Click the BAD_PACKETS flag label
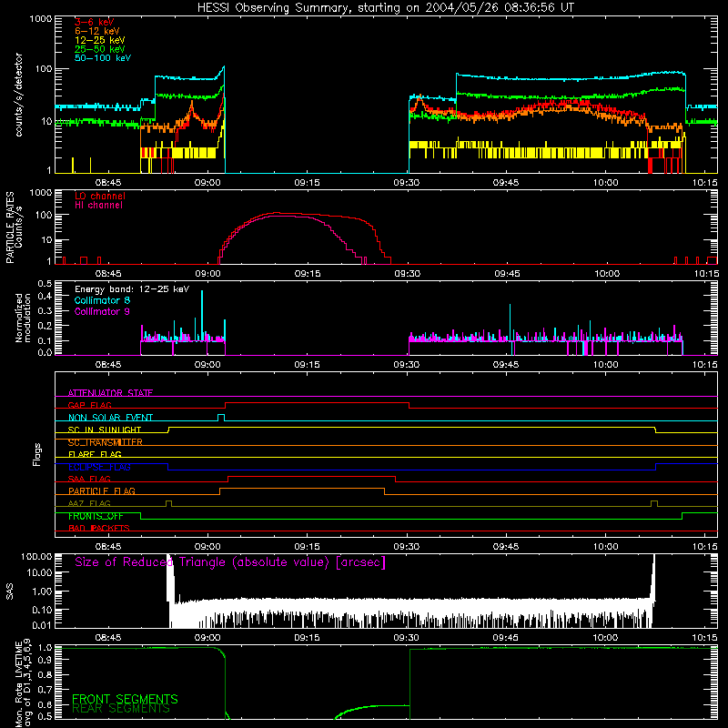728x728 pixels. [x=99, y=528]
